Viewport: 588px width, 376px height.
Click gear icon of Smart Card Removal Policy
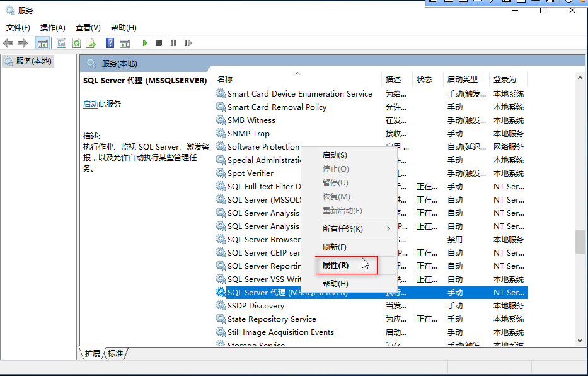pyautogui.click(x=221, y=106)
